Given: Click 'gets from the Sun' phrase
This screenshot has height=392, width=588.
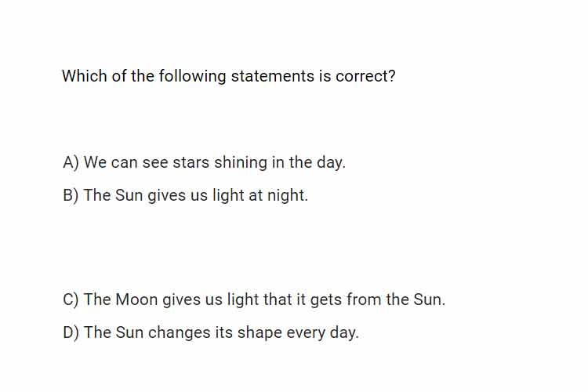Looking at the screenshot, I should pos(378,299).
